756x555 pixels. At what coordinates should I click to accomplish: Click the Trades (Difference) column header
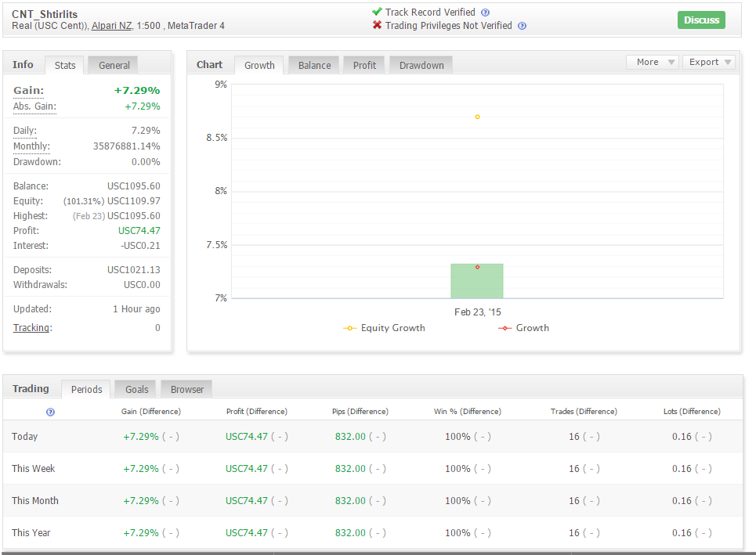584,412
